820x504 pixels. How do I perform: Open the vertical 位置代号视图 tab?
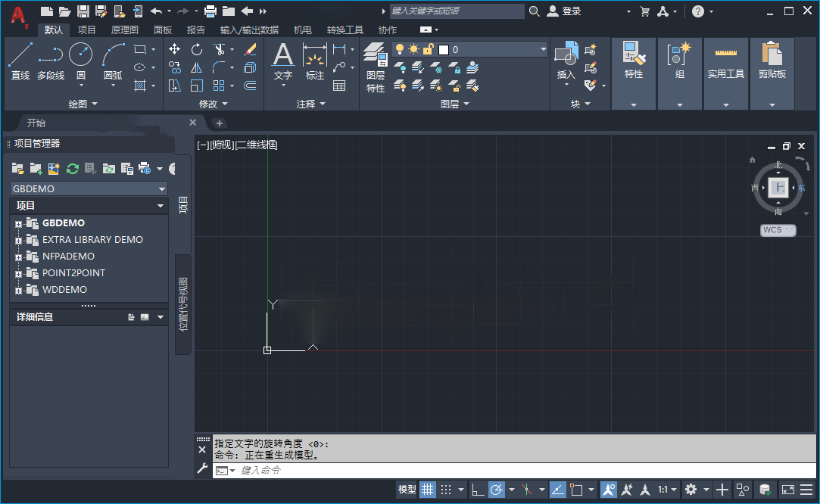[183, 305]
